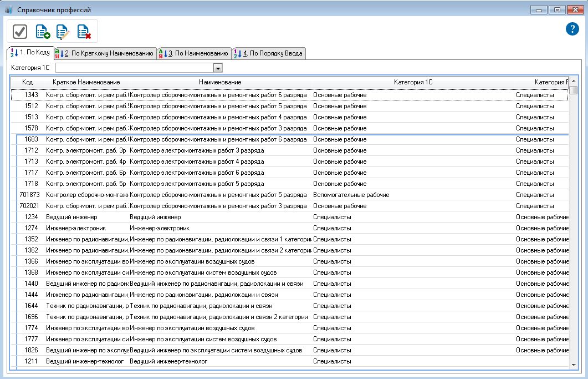Click the 'Категория 1С' column header

pyautogui.click(x=413, y=82)
